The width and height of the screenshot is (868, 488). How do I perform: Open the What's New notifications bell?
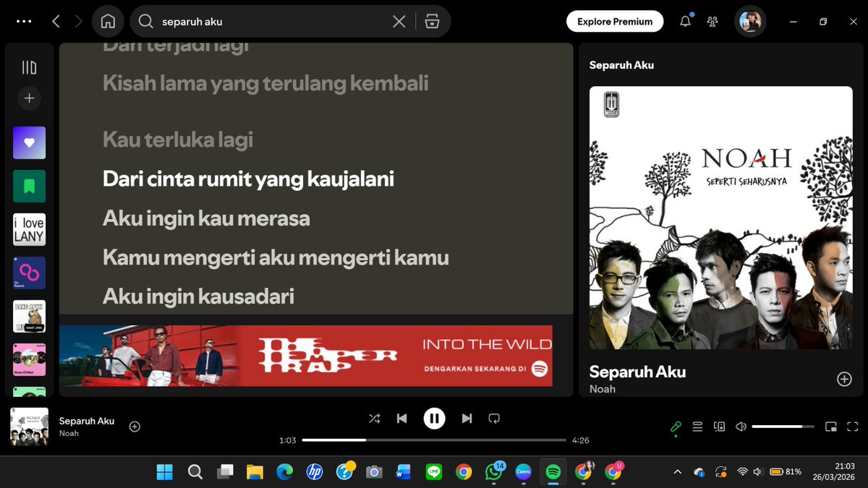coord(685,22)
